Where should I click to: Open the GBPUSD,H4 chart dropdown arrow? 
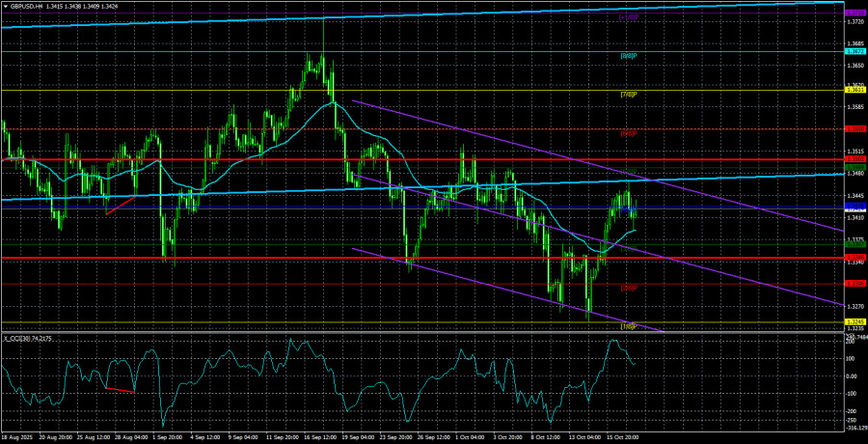pos(5,6)
